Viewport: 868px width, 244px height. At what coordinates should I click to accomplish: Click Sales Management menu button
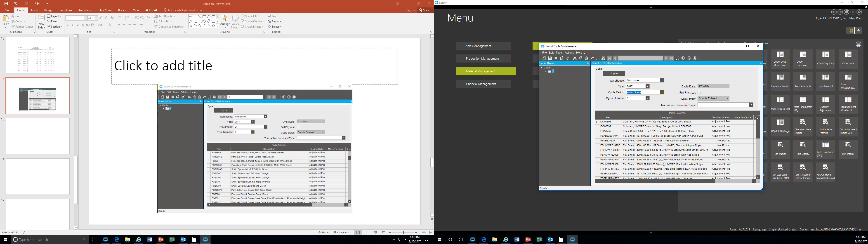coord(484,46)
